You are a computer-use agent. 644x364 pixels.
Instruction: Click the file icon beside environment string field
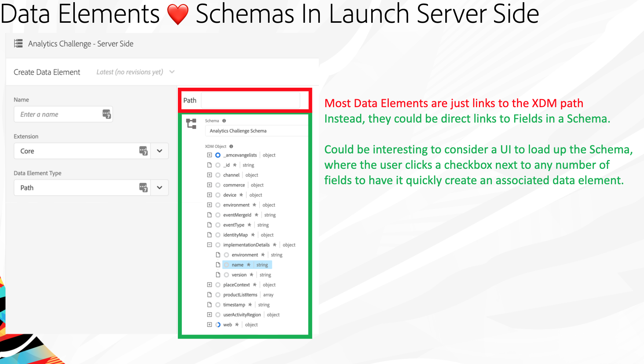click(218, 255)
